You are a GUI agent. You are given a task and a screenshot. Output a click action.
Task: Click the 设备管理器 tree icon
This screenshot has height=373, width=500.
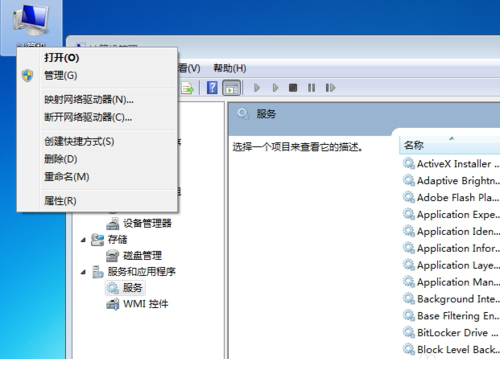click(x=113, y=223)
